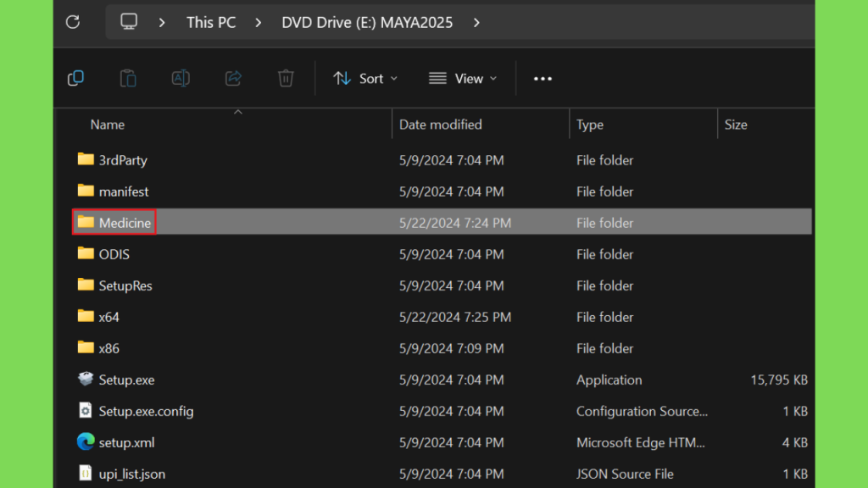
Task: Click the x86 folder icon
Action: click(x=86, y=347)
